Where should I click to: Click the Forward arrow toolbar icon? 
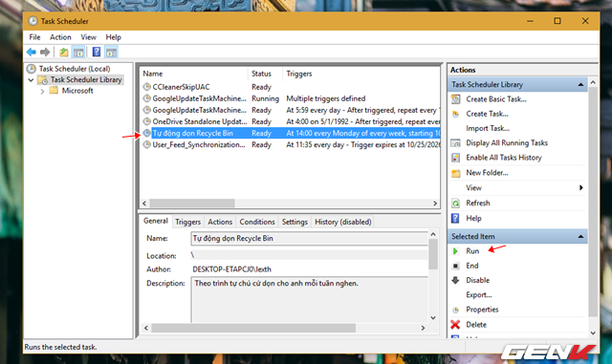pos(45,52)
